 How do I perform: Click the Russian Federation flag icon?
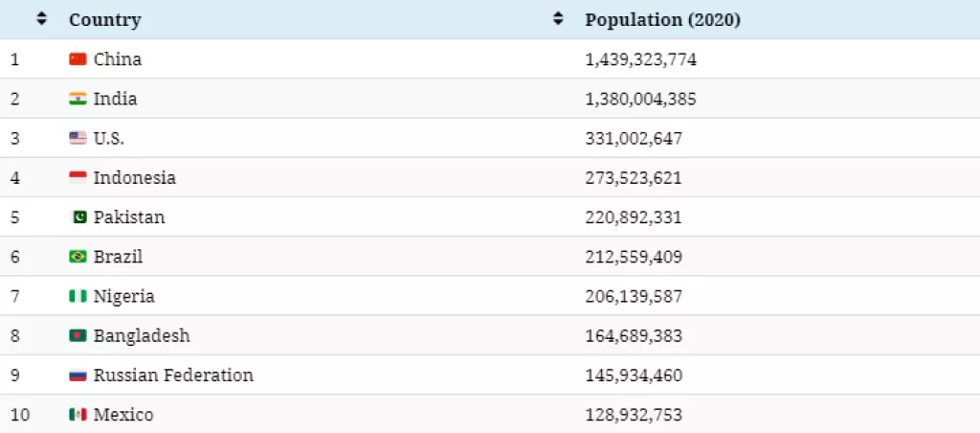tap(78, 376)
